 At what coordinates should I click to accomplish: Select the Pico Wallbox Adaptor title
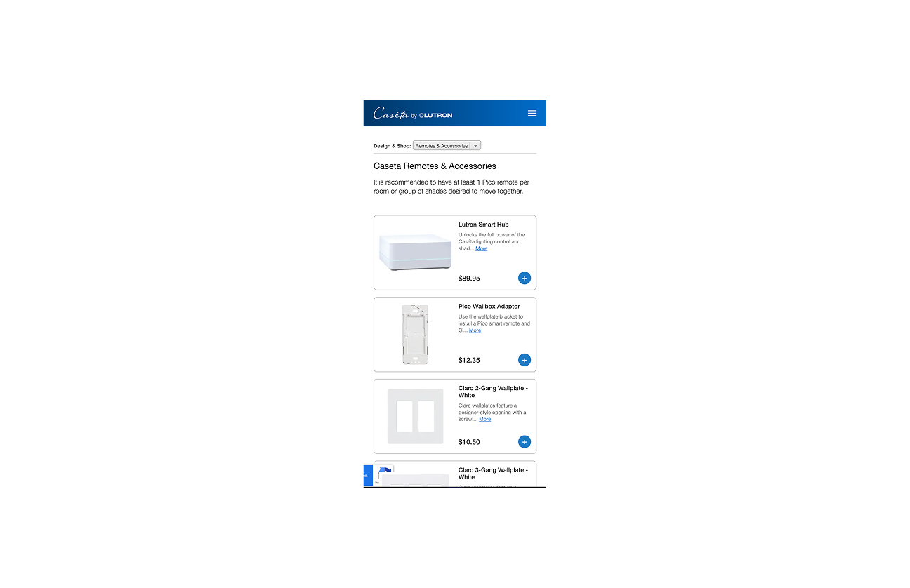point(489,307)
